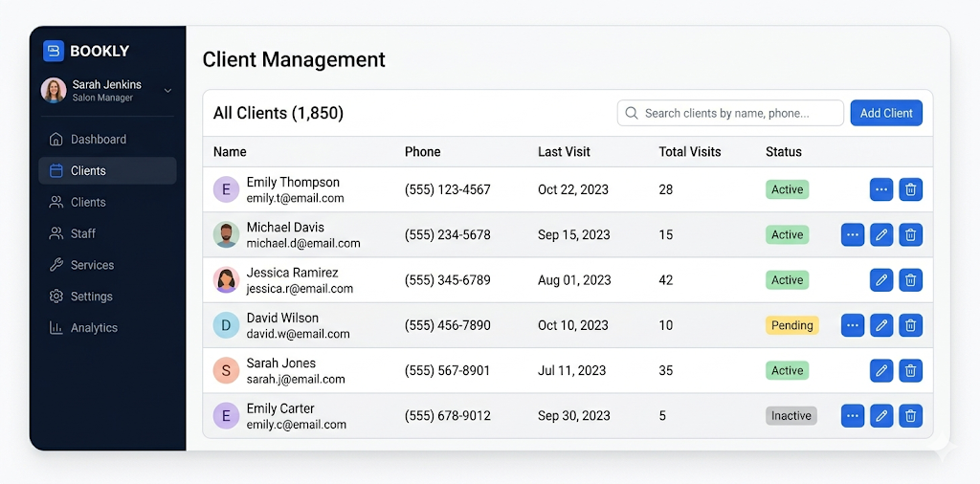
Task: Click the Last Visit column header
Action: point(564,152)
